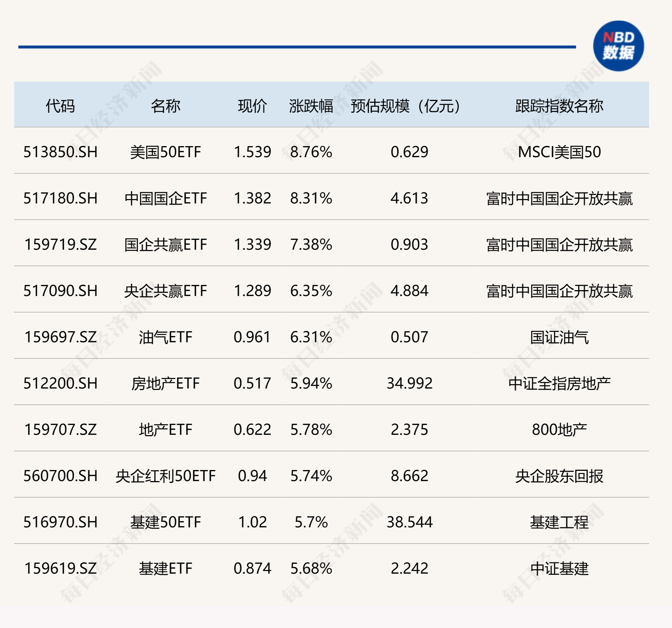The height and width of the screenshot is (628, 672).
Task: Click change value 8.76%
Action: pos(311,152)
